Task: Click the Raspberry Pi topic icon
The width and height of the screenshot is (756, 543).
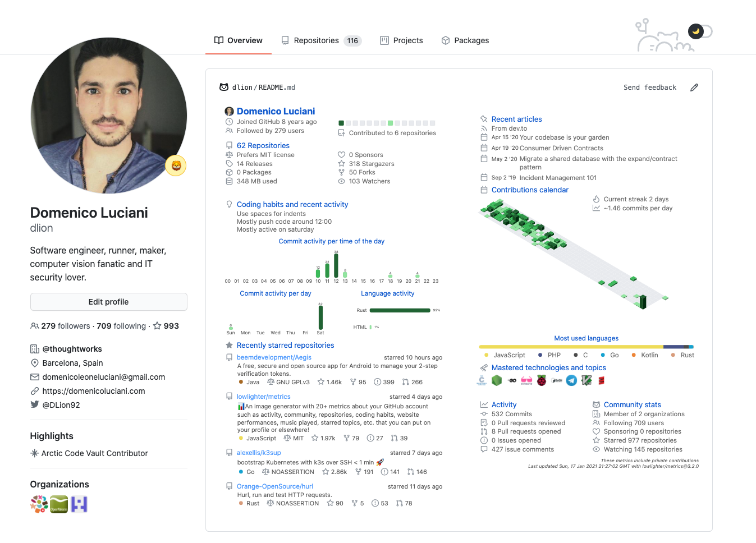Action: coord(542,380)
